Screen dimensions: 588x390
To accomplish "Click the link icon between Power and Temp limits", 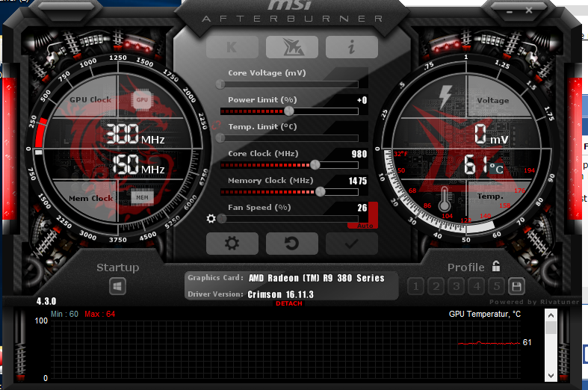I will [x=216, y=126].
